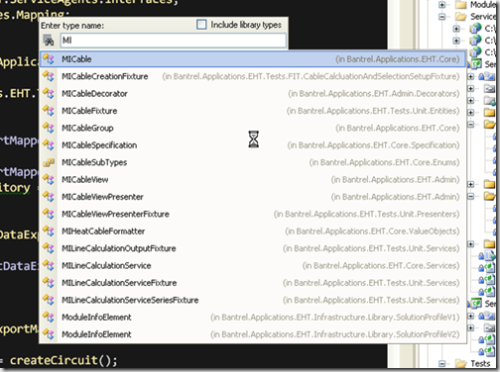The width and height of the screenshot is (500, 372).
Task: Click the Tests folder icon in Solution Explorer
Action: [461, 363]
